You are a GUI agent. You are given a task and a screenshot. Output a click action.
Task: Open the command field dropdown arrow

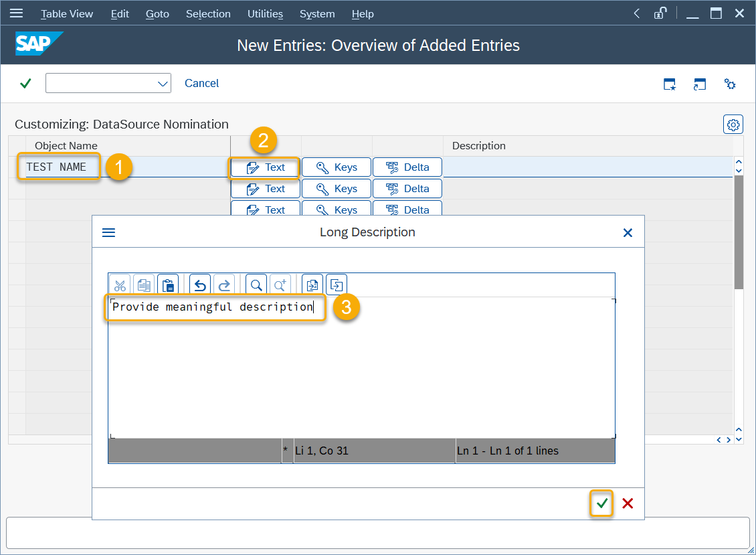click(x=163, y=84)
